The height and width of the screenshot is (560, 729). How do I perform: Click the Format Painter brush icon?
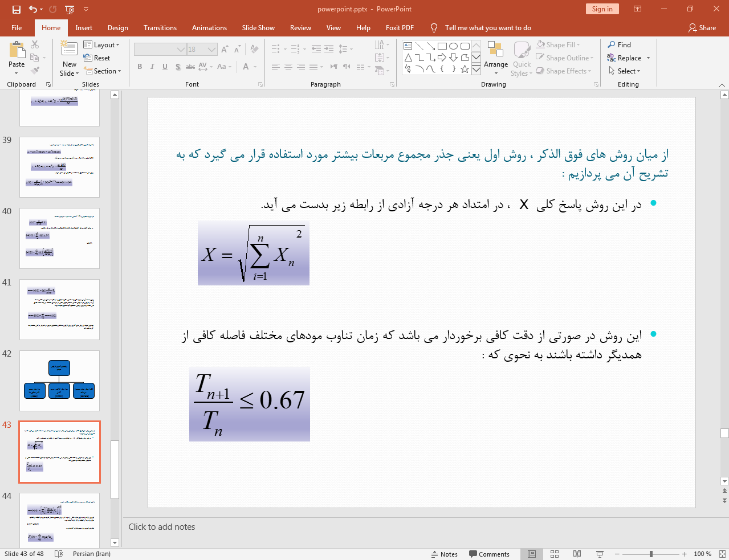tap(35, 71)
